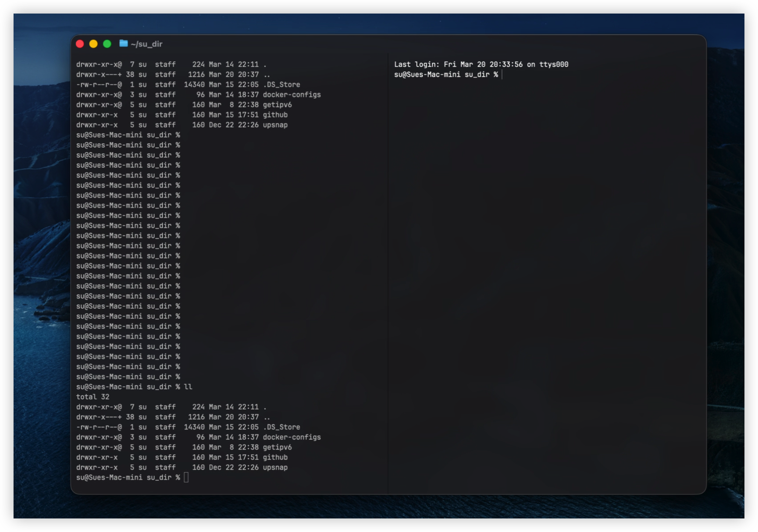Click github in the listing below 'total 32'
Image resolution: width=758 pixels, height=532 pixels.
(275, 457)
